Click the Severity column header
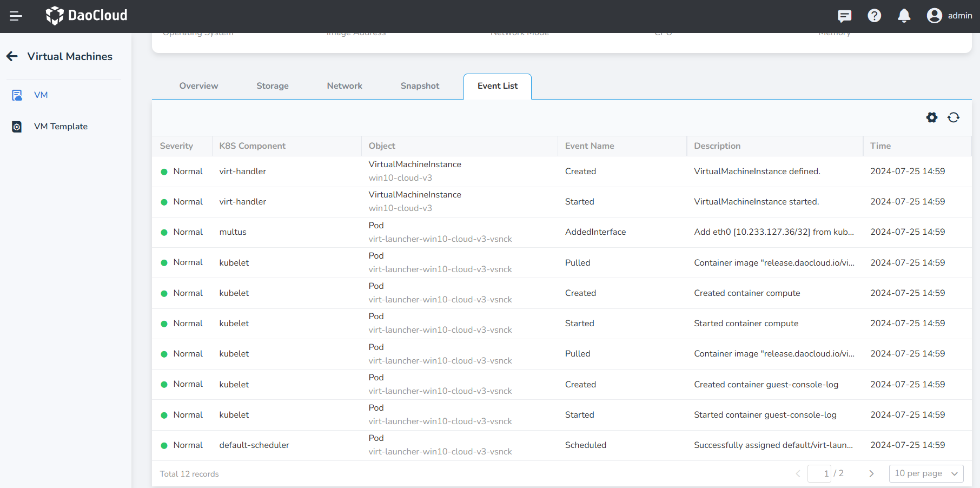 [x=176, y=146]
